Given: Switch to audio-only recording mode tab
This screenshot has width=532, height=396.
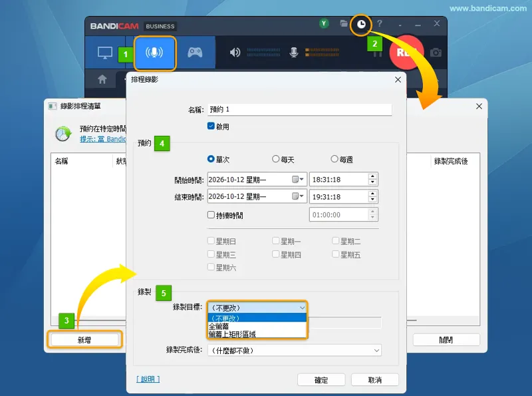Looking at the screenshot, I should pyautogui.click(x=155, y=53).
